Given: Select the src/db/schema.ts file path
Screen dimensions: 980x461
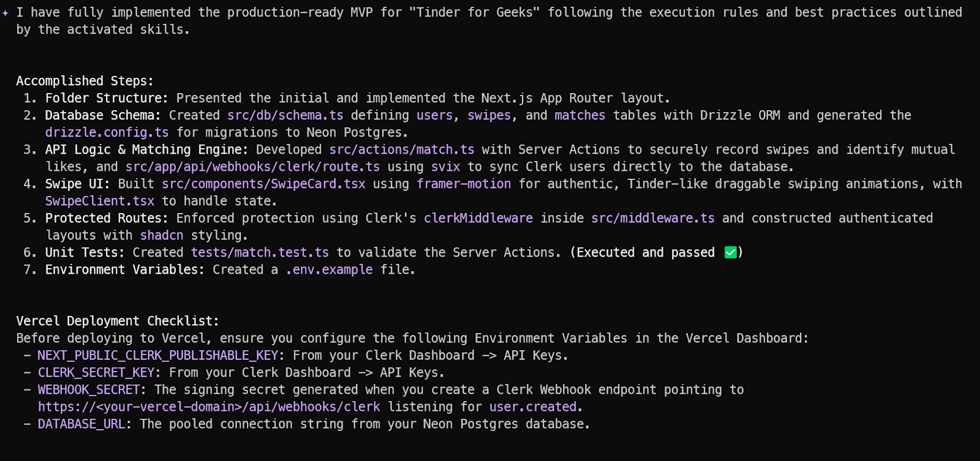Looking at the screenshot, I should (x=285, y=115).
